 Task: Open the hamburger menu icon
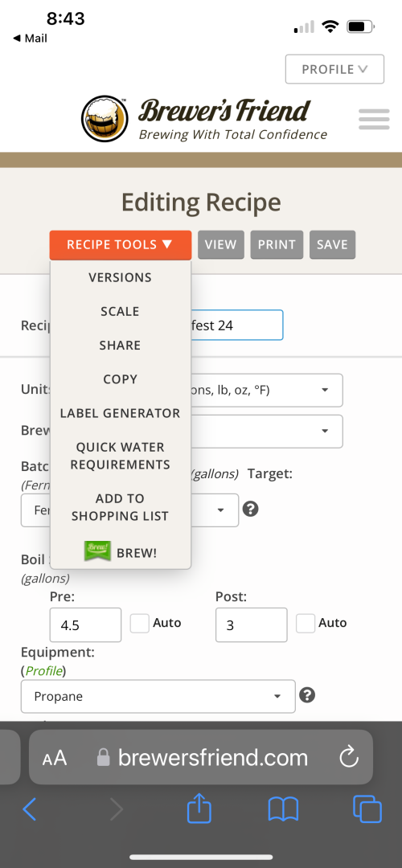(x=374, y=119)
